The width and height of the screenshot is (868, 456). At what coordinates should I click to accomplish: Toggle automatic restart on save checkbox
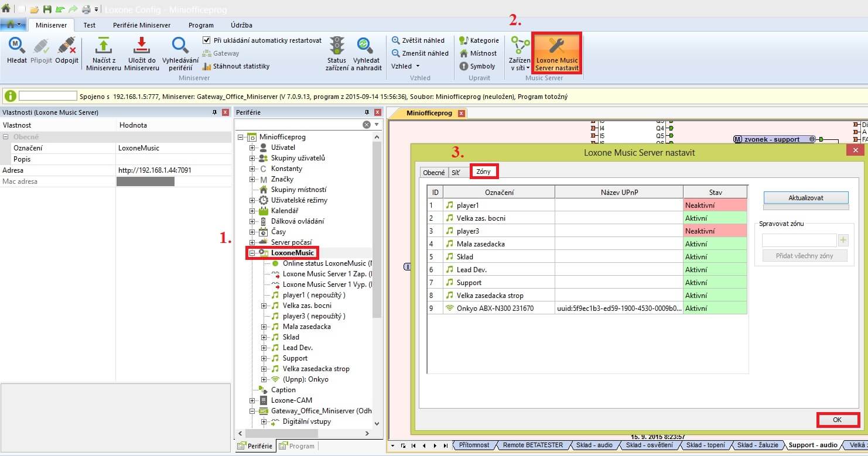(207, 40)
